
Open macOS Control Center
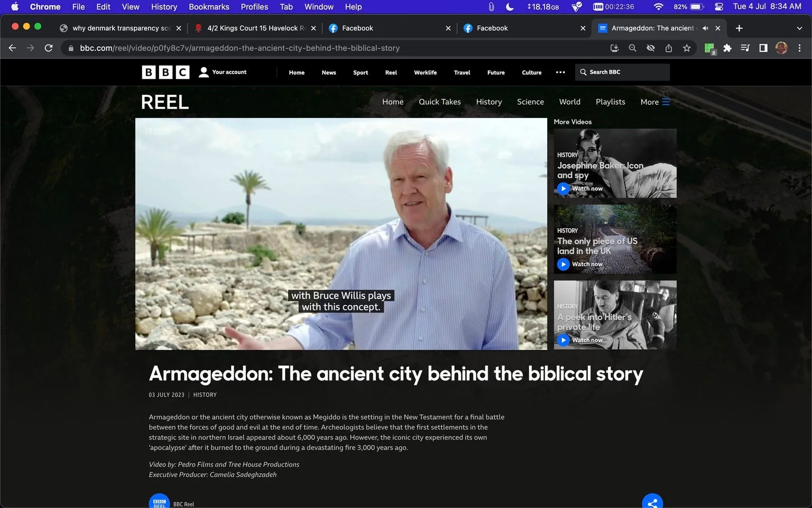point(719,7)
